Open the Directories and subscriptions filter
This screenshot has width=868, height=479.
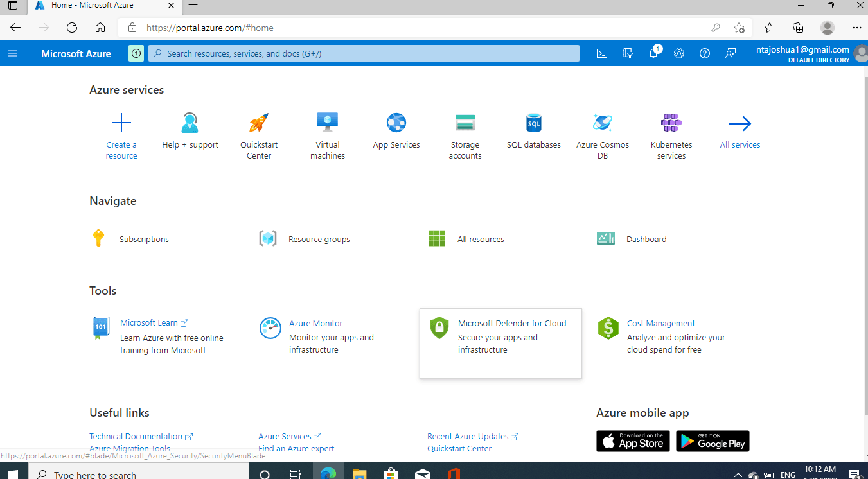(628, 53)
